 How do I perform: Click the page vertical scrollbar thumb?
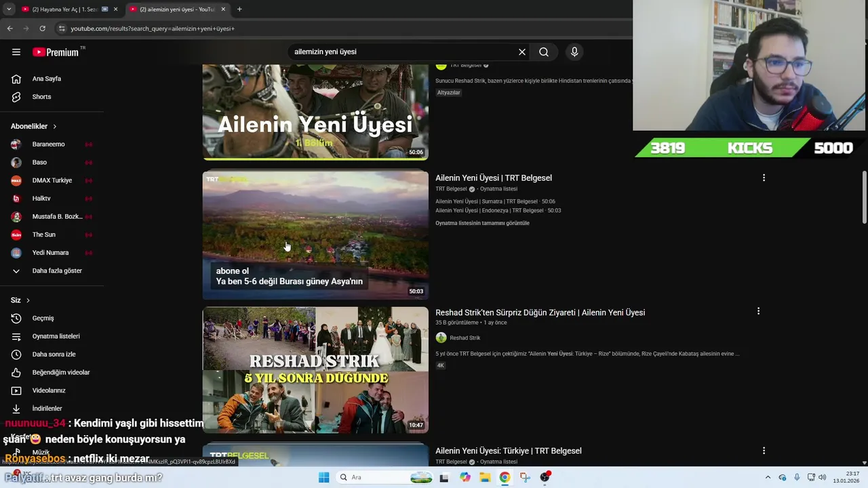click(x=864, y=197)
